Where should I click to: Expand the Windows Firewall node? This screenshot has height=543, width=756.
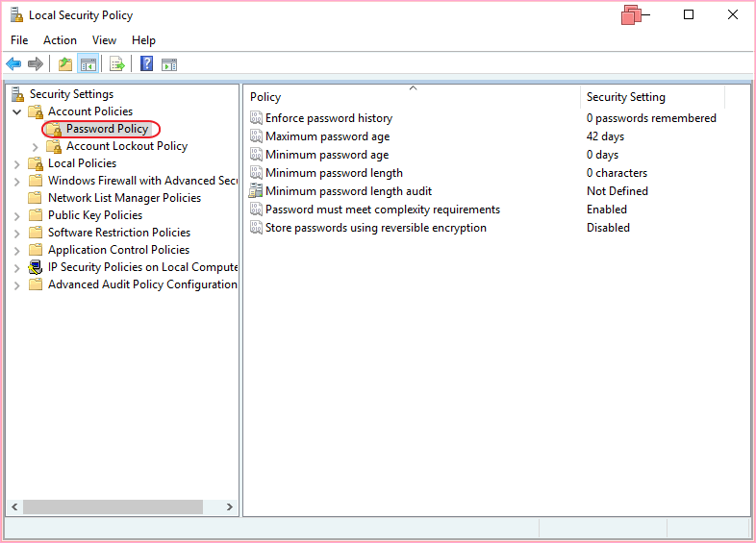17,182
